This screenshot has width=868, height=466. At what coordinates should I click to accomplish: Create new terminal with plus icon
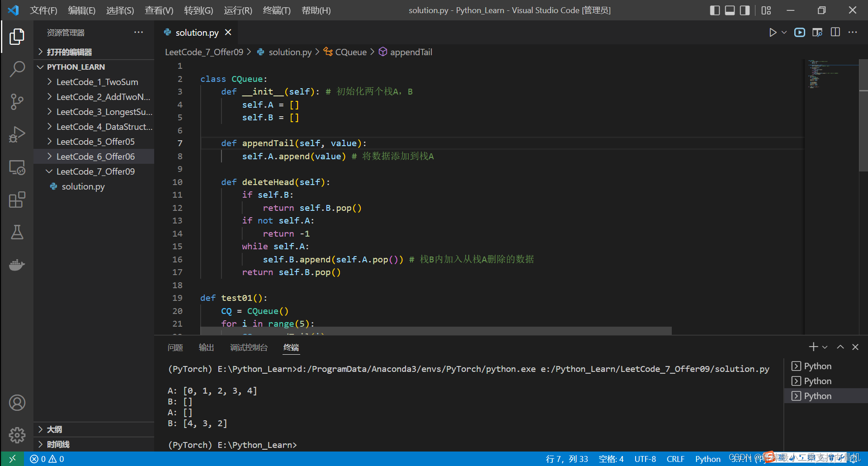pyautogui.click(x=813, y=347)
